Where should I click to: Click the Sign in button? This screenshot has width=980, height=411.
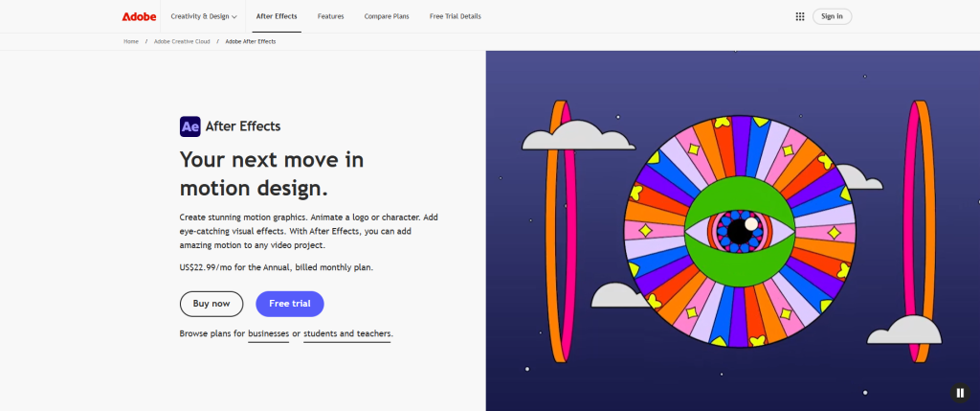pos(832,16)
